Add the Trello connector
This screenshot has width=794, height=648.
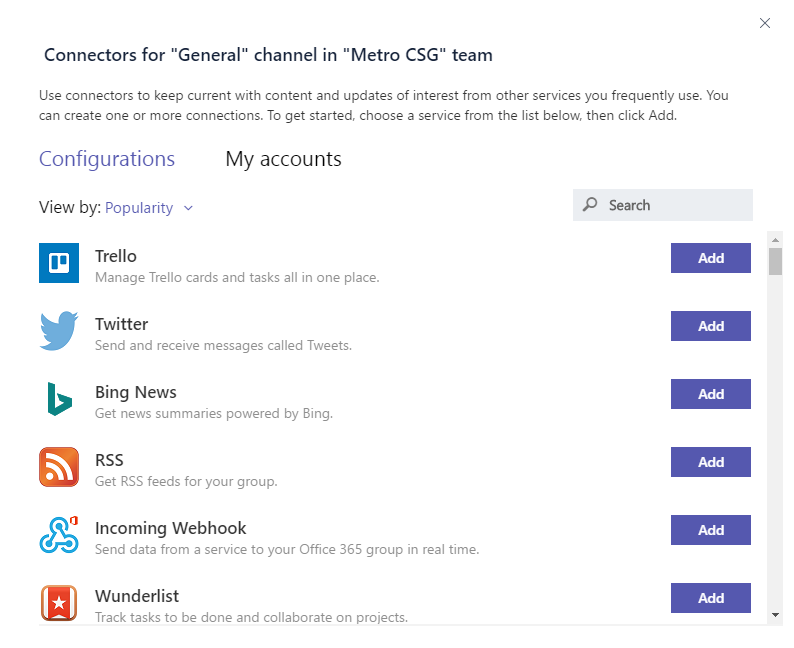click(x=710, y=258)
